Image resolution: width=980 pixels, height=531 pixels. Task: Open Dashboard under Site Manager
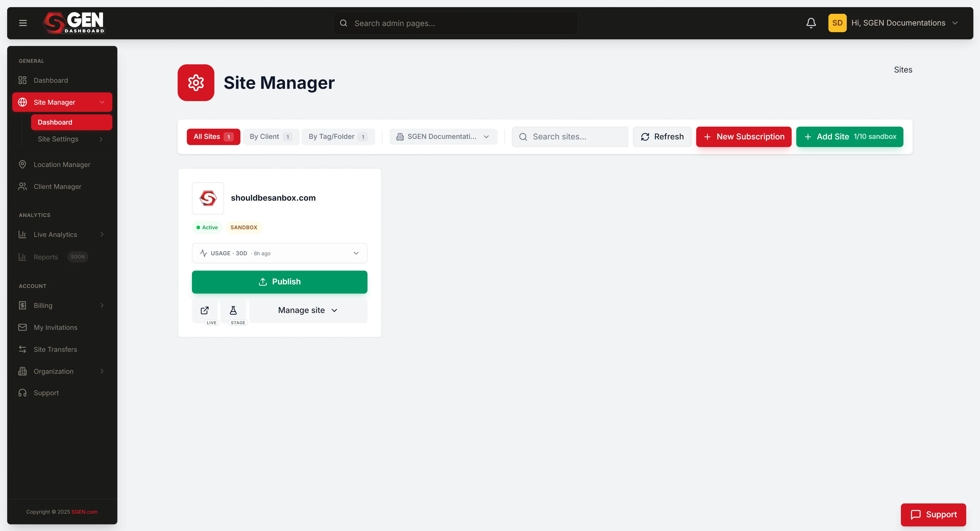[71, 122]
